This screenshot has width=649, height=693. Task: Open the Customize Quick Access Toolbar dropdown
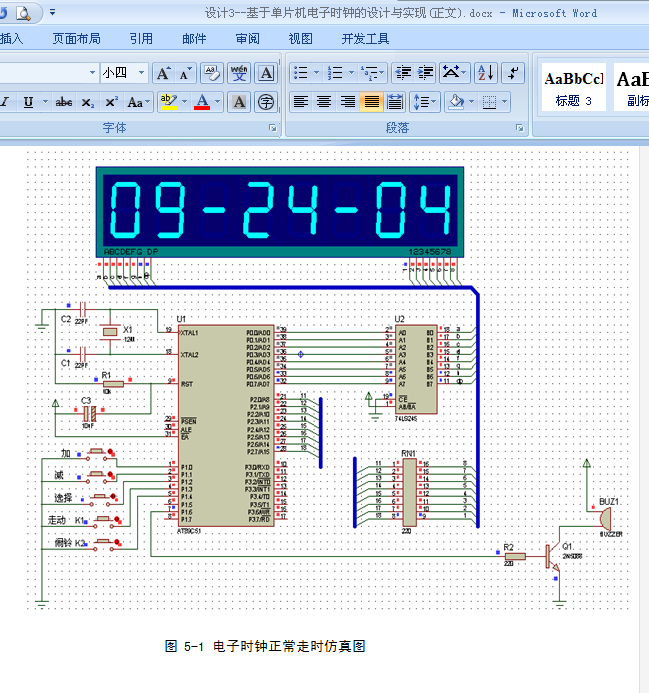tap(53, 12)
